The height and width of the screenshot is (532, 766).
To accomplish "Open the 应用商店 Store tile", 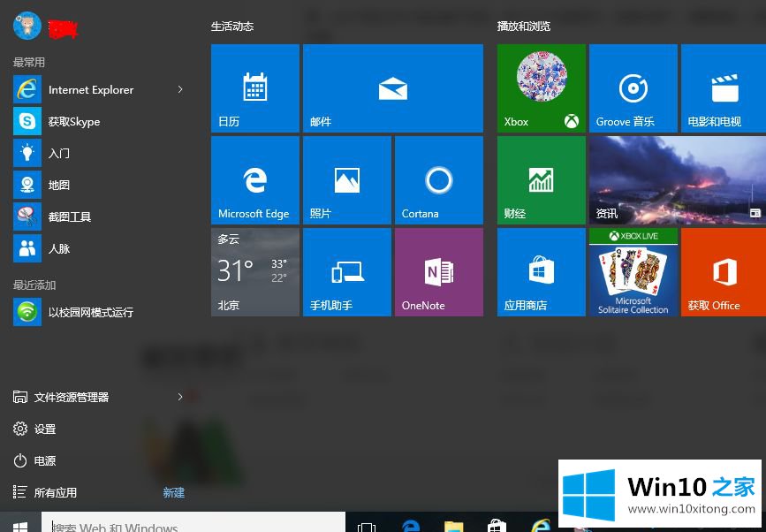I will point(541,272).
